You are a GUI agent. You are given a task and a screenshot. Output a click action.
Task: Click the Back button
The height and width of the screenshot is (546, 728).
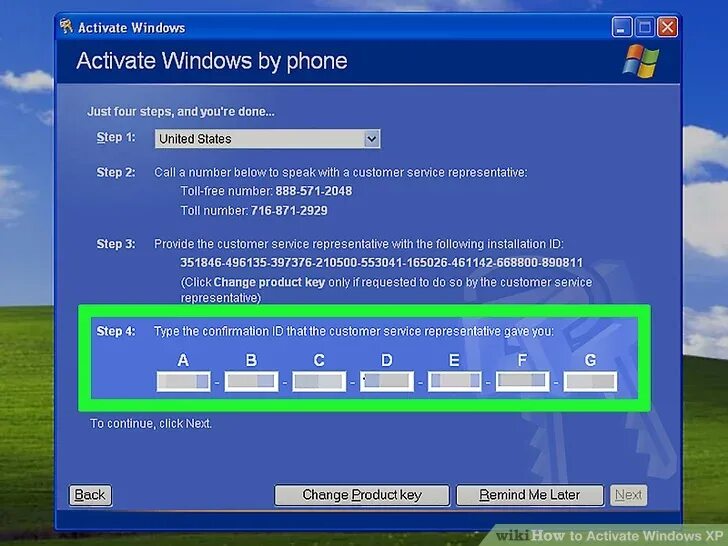(x=90, y=495)
